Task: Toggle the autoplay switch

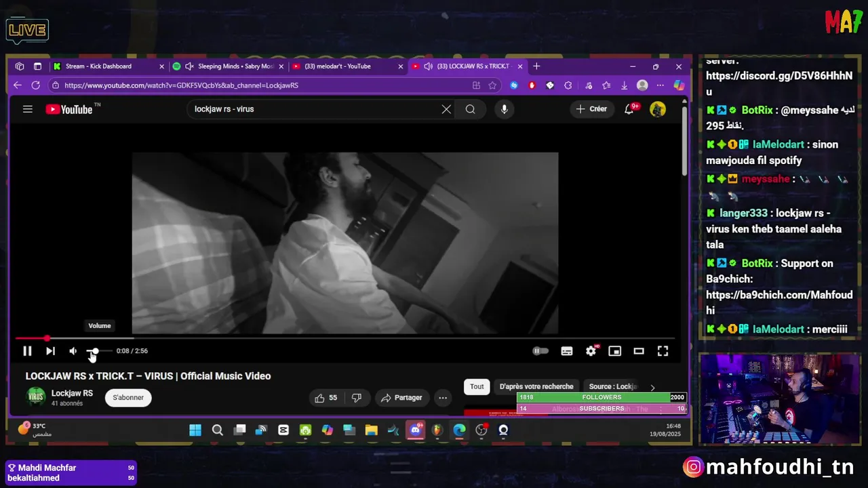Action: coord(540,351)
